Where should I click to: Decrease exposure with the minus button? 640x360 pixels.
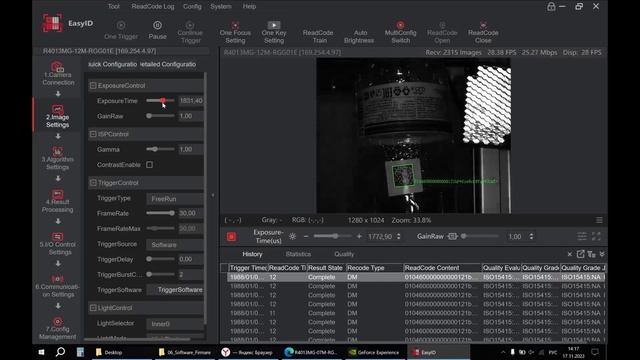[306, 236]
